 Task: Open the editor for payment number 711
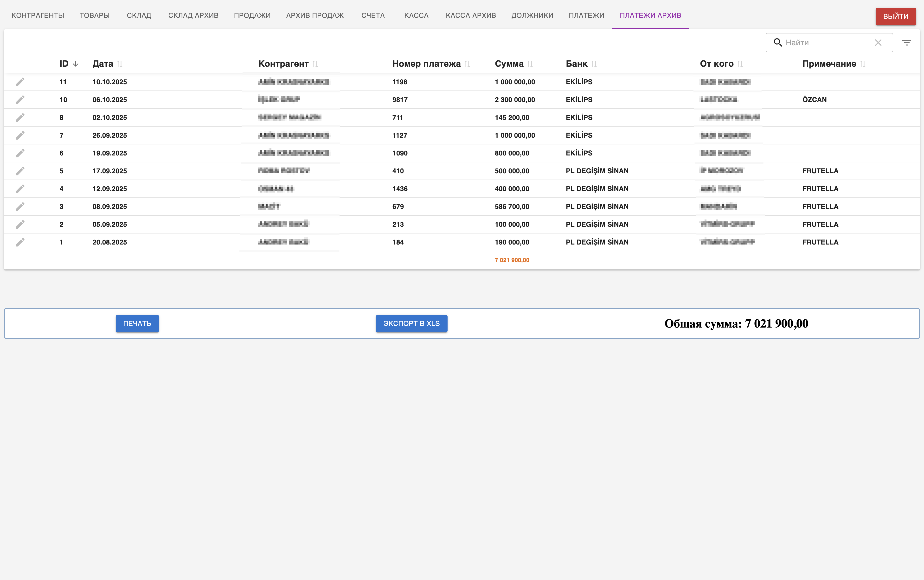(20, 117)
